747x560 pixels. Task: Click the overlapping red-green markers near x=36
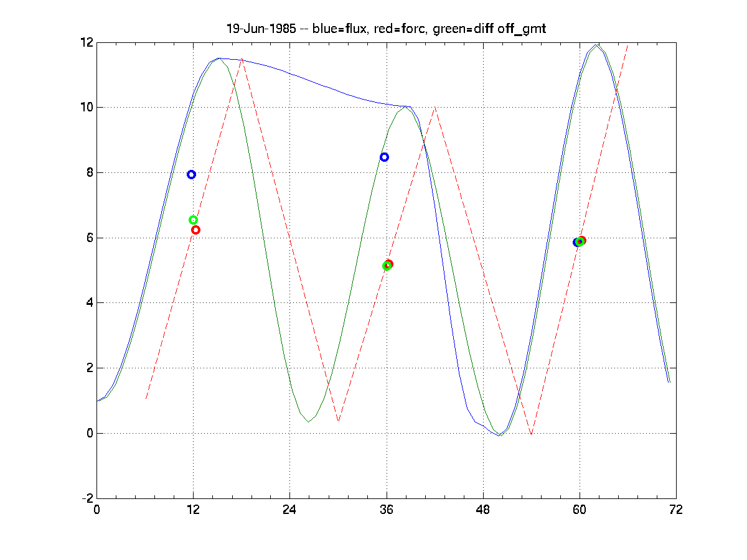click(x=388, y=265)
